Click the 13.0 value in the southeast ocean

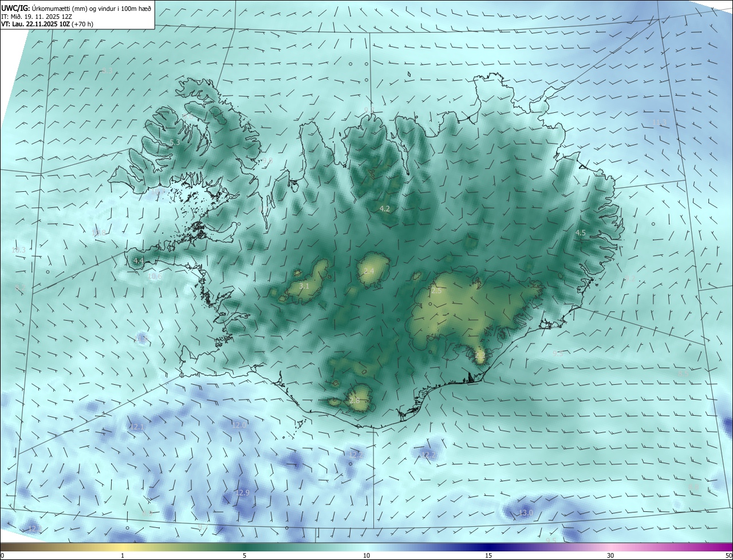coord(526,513)
